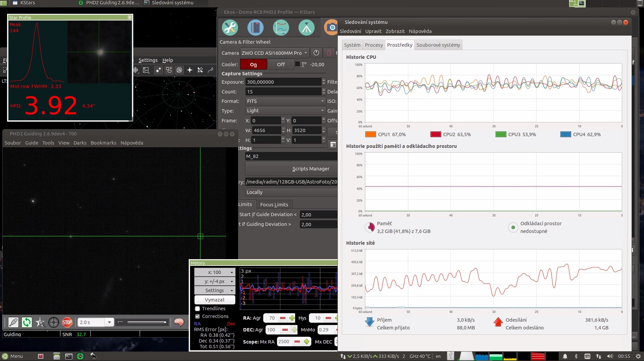Image resolution: width=644 pixels, height=361 pixels.
Task: Open the Ekos setup wrench module icon
Action: pos(230,28)
